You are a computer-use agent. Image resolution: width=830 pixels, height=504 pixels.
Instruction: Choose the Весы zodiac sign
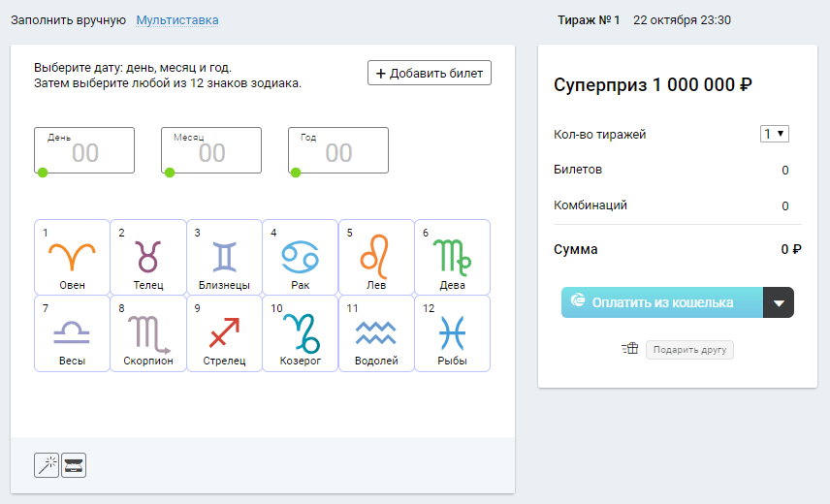pyautogui.click(x=72, y=333)
